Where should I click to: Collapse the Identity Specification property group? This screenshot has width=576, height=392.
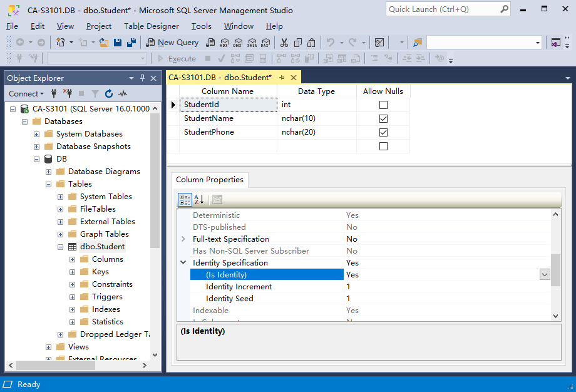click(x=183, y=263)
